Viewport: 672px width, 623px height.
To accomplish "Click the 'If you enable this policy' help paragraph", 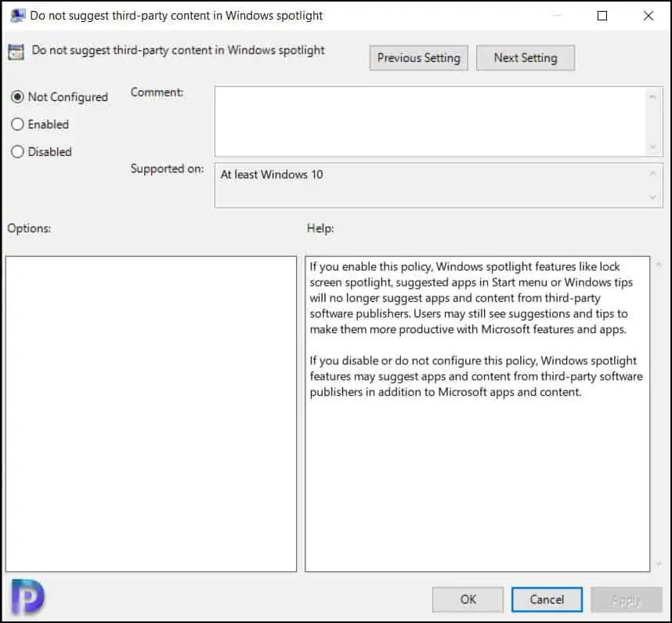I will click(x=471, y=298).
